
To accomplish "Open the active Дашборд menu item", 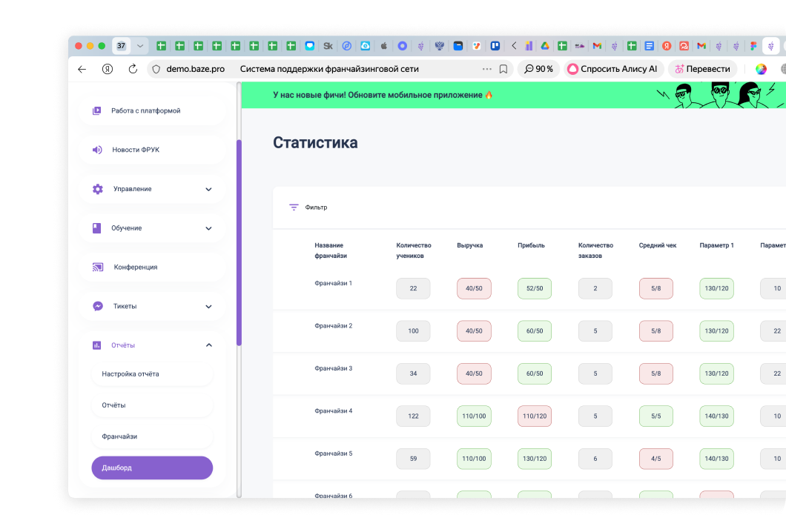I will click(152, 468).
